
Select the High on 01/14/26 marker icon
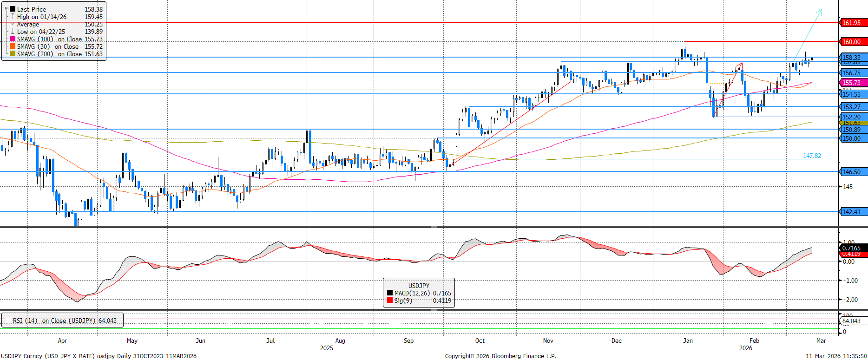tap(13, 17)
